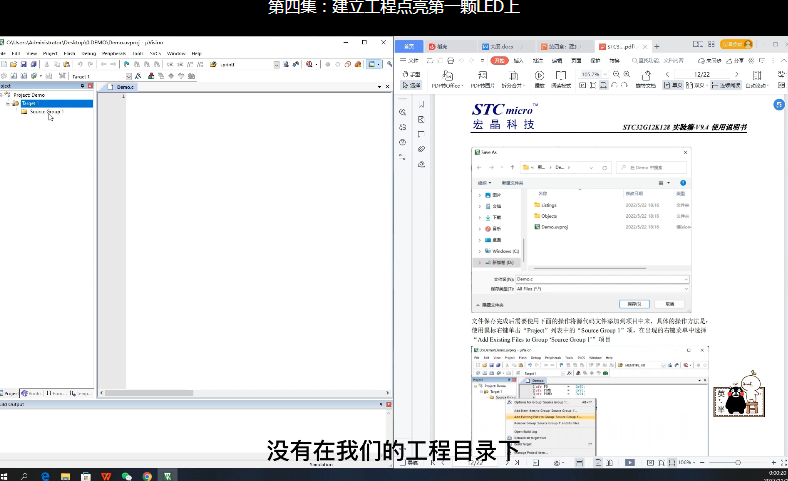Open Project menu in Keil
The image size is (788, 481).
tap(50, 53)
